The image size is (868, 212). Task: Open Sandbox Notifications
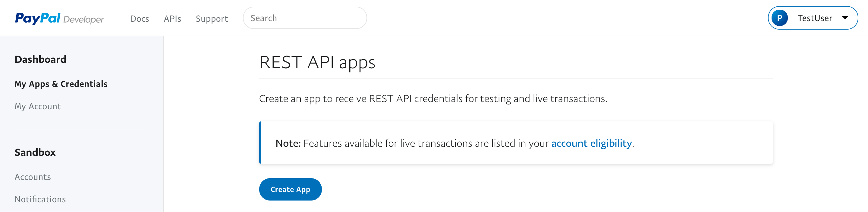click(x=40, y=199)
